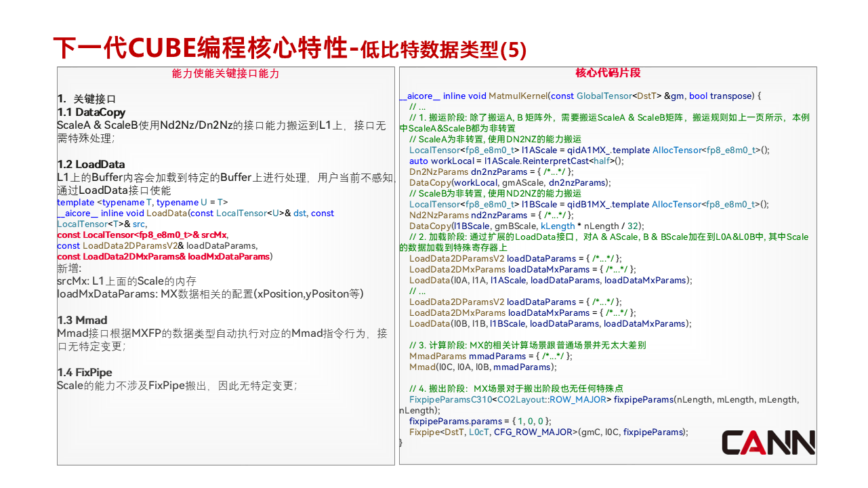Image resolution: width=868 pixels, height=488 pixels.
Task: Click the "MmadParams mmadParams" code line
Action: (x=491, y=356)
